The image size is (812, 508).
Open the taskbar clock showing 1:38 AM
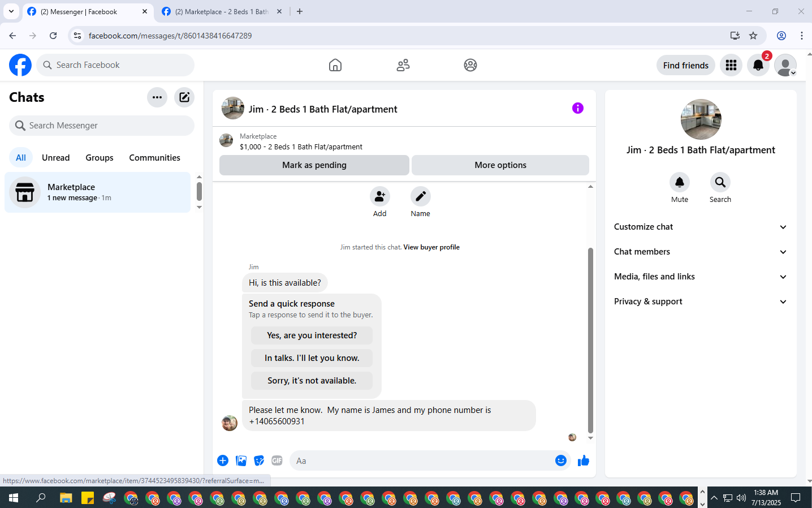pos(766,498)
